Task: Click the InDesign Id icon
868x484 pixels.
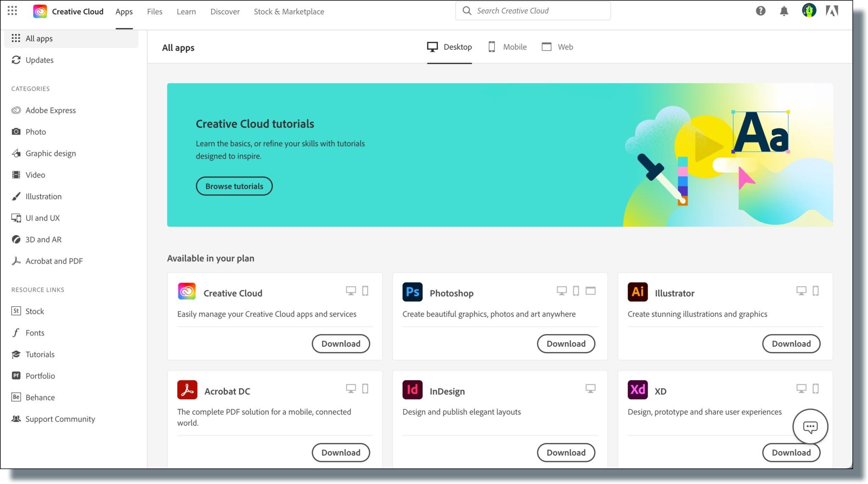Action: pos(412,390)
